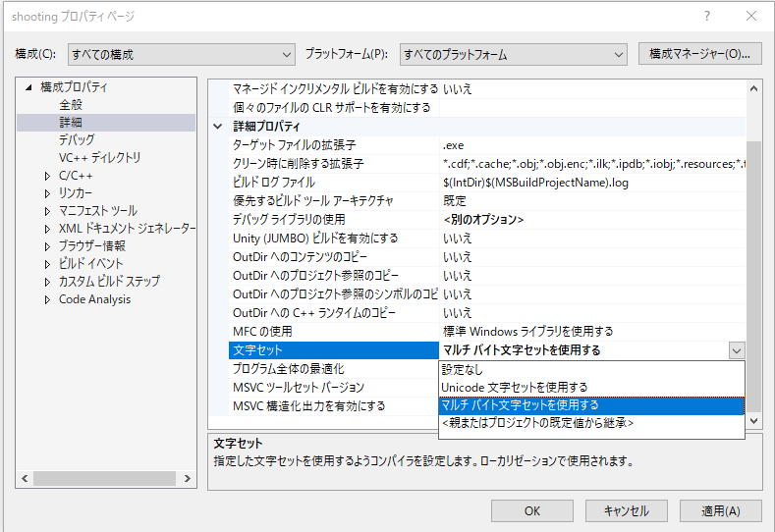
Task: Click the help question mark icon
Action: click(706, 17)
